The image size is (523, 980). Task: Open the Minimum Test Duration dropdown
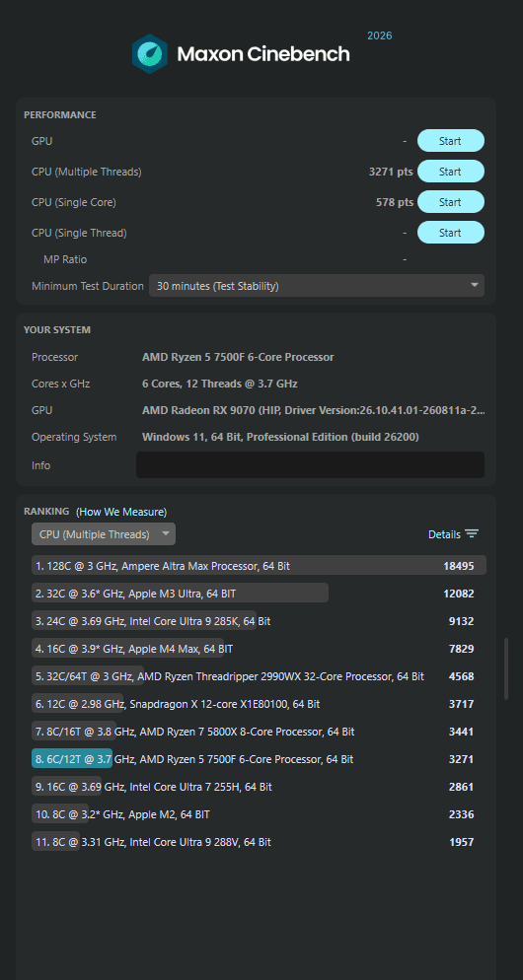(317, 286)
